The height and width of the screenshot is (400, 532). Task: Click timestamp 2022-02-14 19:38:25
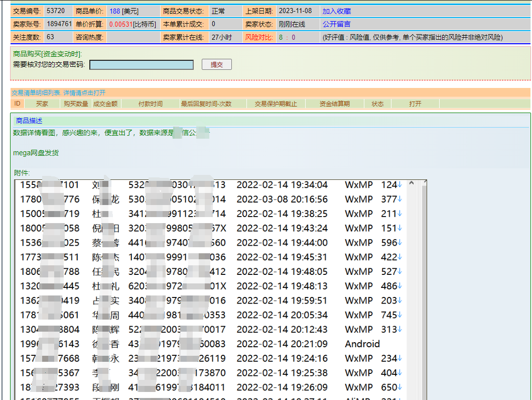point(282,214)
